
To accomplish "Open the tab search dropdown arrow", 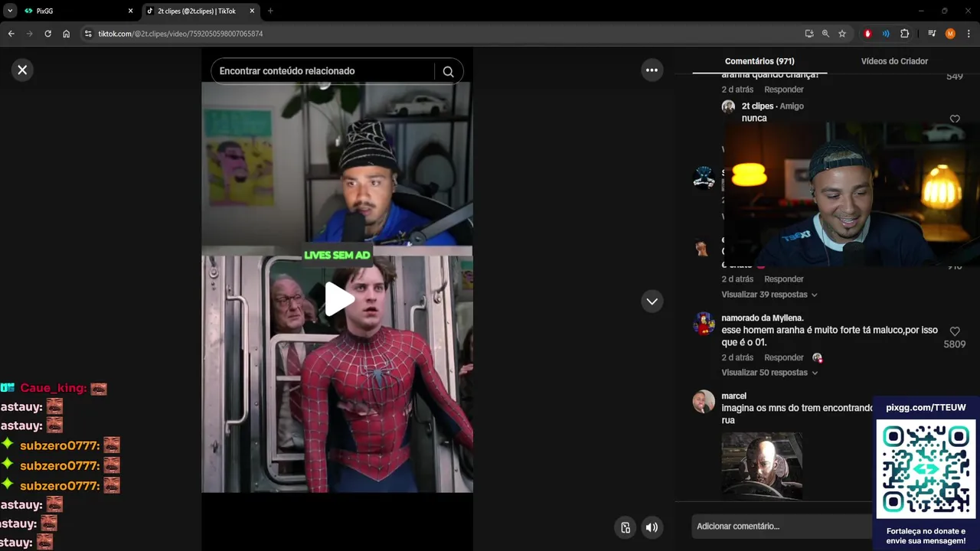I will (x=10, y=11).
